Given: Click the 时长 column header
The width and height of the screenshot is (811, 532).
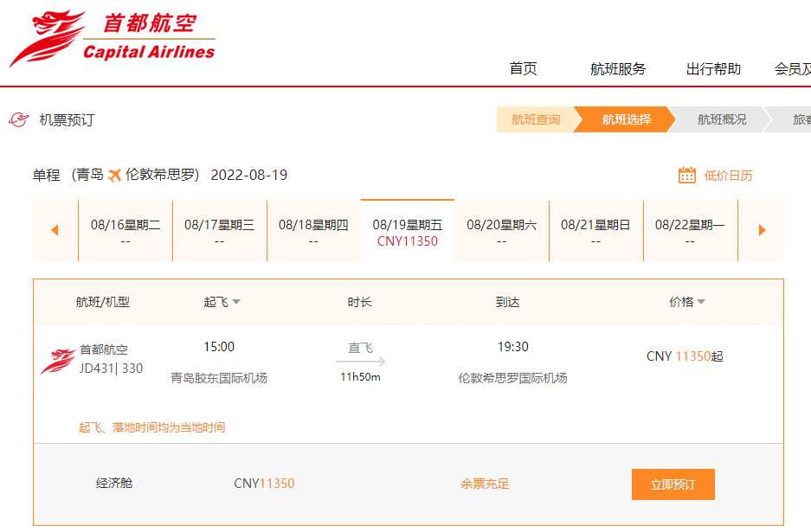Looking at the screenshot, I should pyautogui.click(x=359, y=302).
